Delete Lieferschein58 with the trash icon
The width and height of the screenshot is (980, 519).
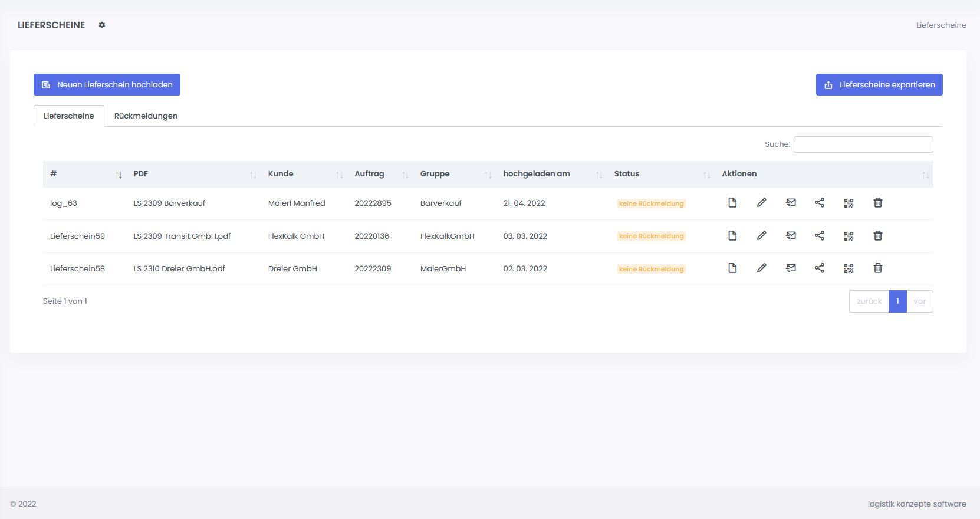877,268
